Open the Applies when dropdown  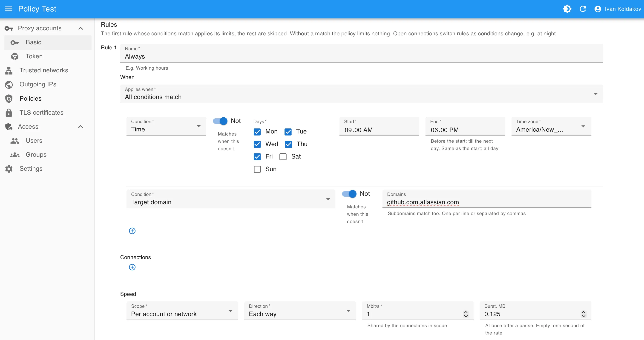[362, 93]
